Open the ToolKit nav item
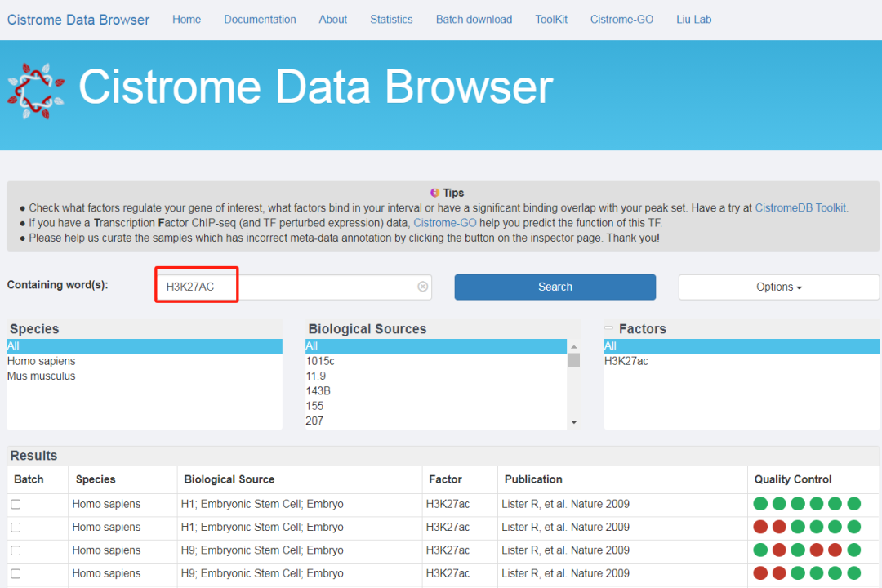The width and height of the screenshot is (882, 588). click(551, 19)
